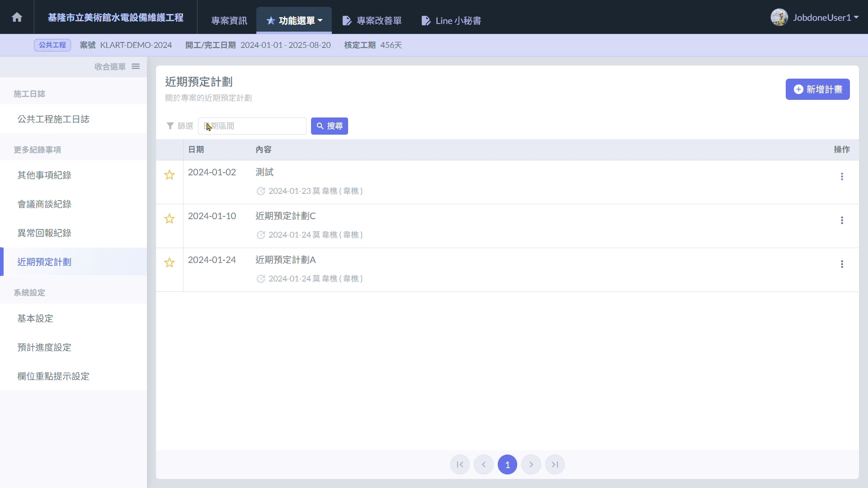
Task: Open the 專案改善單 tab
Action: click(x=372, y=21)
